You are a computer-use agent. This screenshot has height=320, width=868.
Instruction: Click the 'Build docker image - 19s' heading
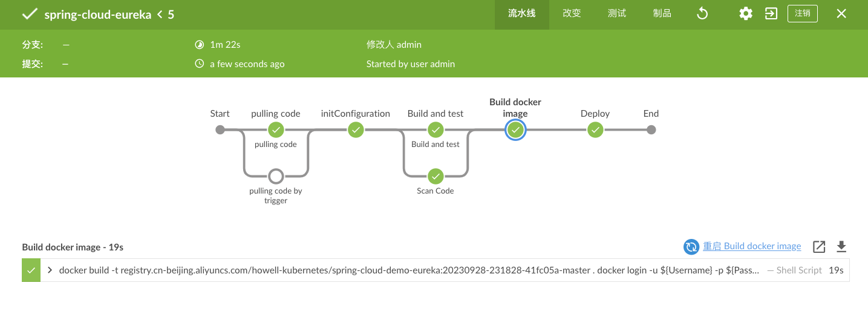tap(73, 247)
